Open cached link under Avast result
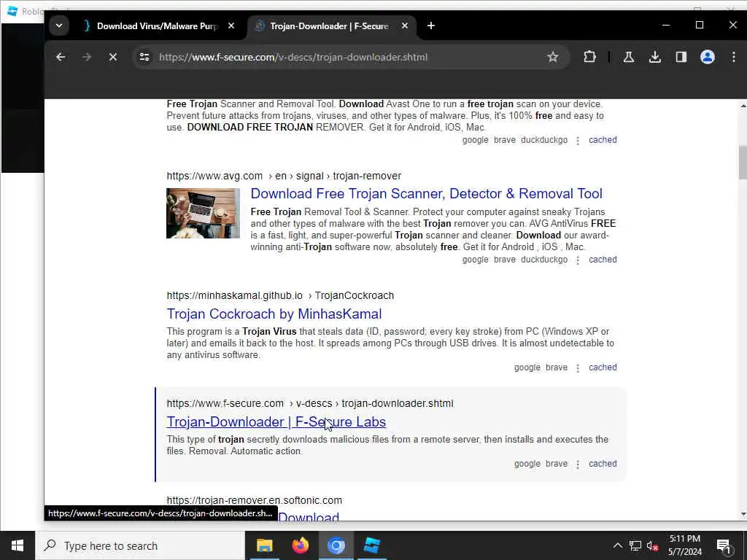The height and width of the screenshot is (560, 747). coord(603,139)
